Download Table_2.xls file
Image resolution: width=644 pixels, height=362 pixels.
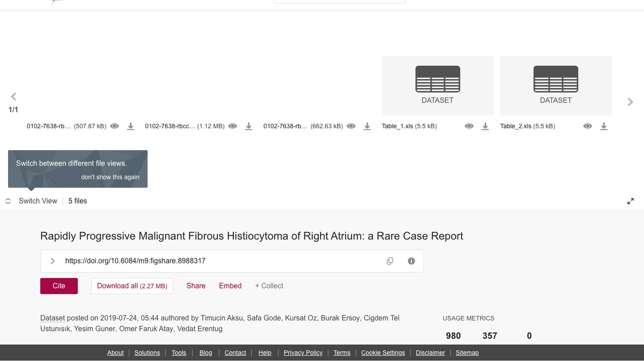pyautogui.click(x=604, y=126)
